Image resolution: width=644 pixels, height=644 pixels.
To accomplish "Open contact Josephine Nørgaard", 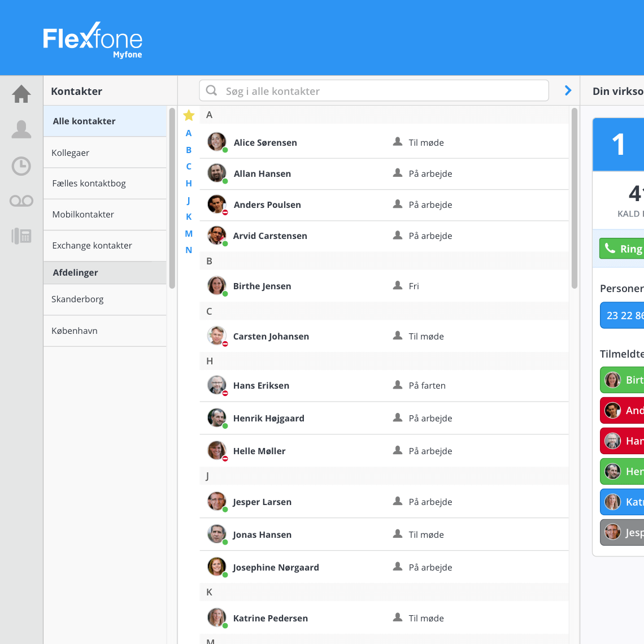I will (384, 567).
